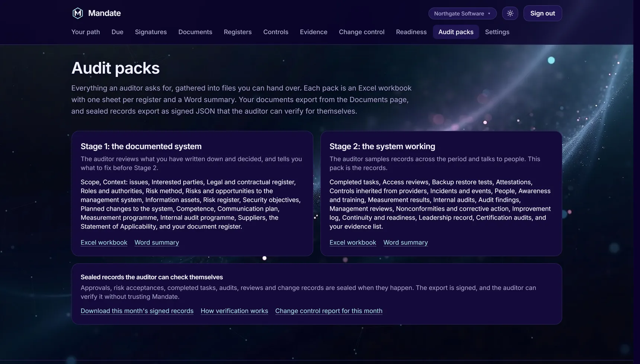Go to the Change control tab
The width and height of the screenshot is (640, 364).
coord(362,32)
